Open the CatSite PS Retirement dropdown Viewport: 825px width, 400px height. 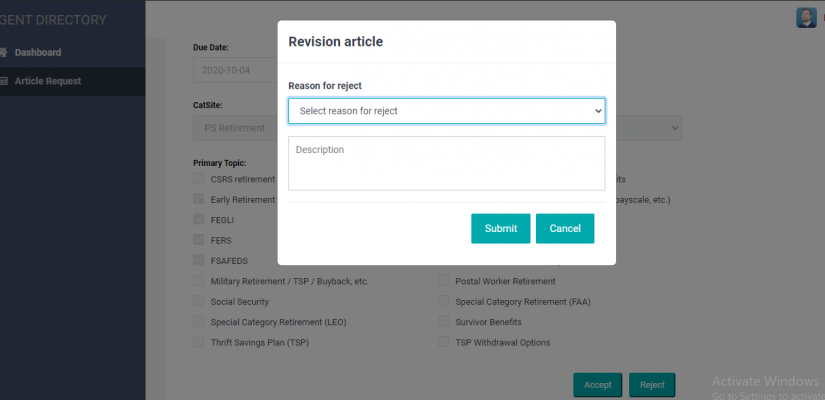234,128
